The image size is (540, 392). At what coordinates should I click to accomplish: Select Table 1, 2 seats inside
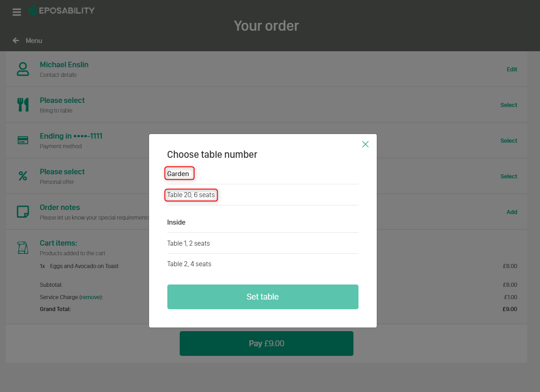pyautogui.click(x=188, y=243)
